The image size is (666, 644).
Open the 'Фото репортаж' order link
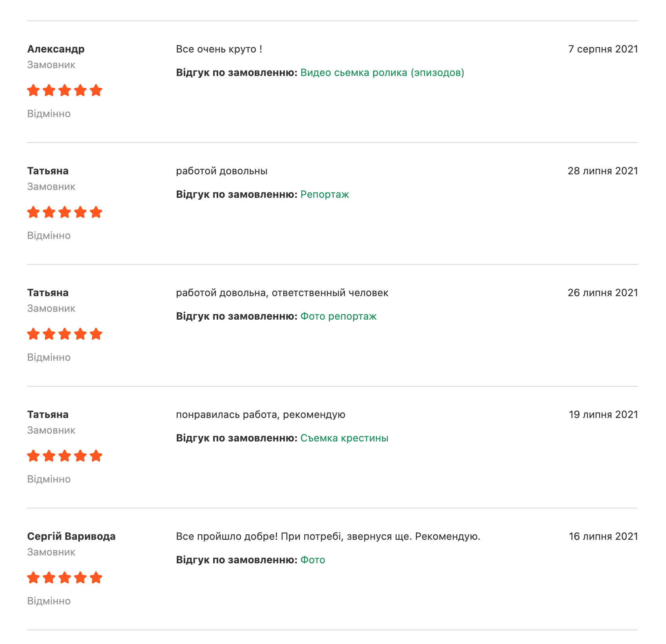pos(338,317)
